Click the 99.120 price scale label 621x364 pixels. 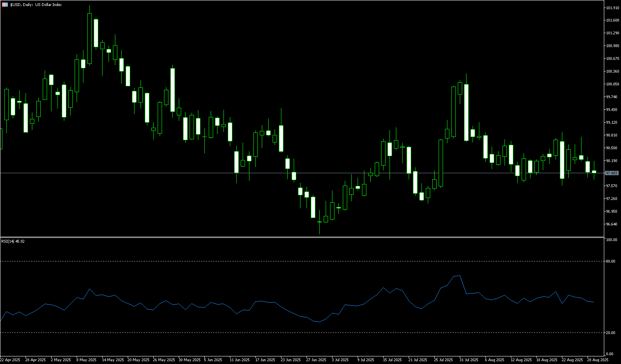(x=613, y=123)
